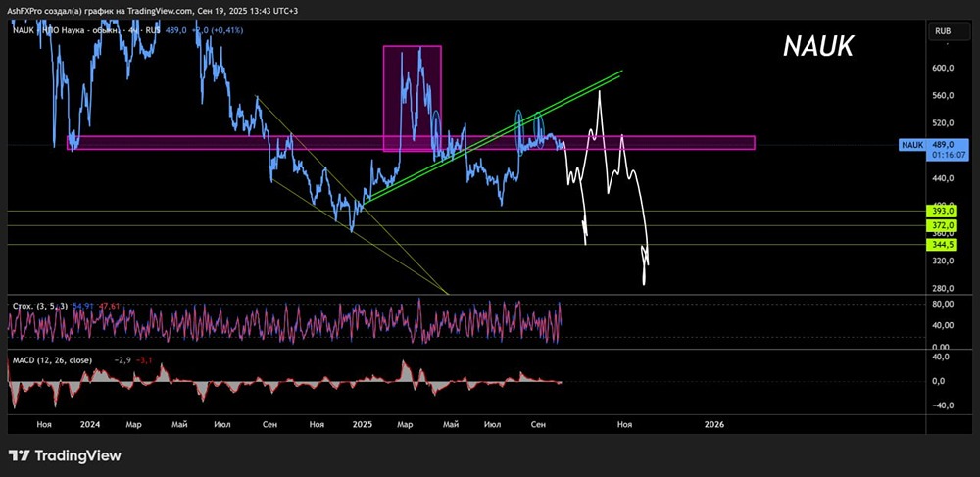The width and height of the screenshot is (980, 477).
Task: Select the 344,5 price level label
Action: 942,245
